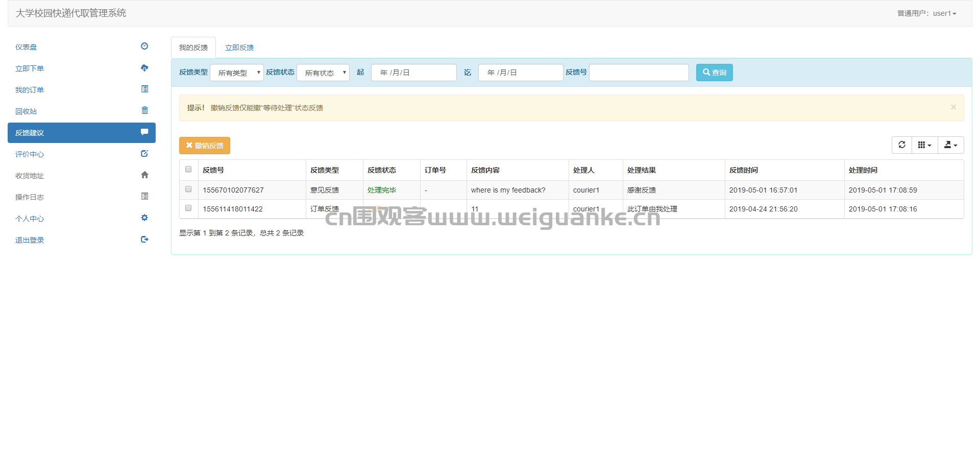Click the gear icon beside 个人中心
This screenshot has width=980, height=451.
click(x=144, y=218)
